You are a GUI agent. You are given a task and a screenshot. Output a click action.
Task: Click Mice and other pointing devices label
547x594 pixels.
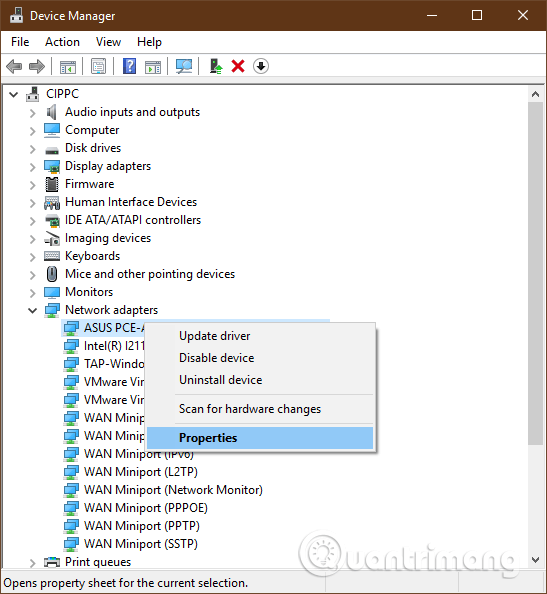[150, 274]
